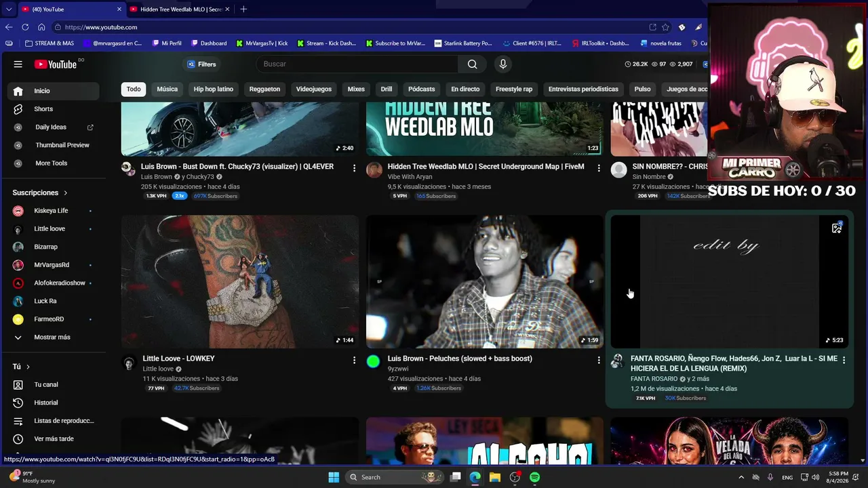Click the search magnifier button
The width and height of the screenshot is (868, 488).
coord(472,64)
